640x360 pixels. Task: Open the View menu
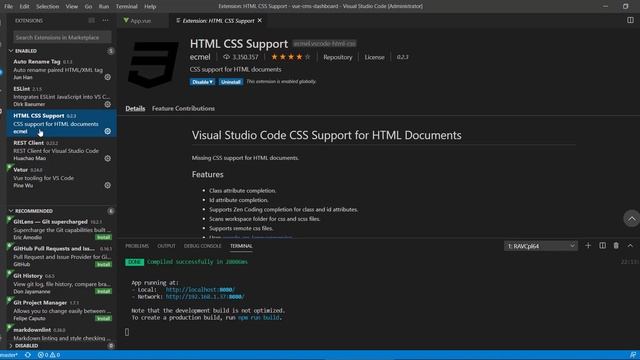pos(71,6)
